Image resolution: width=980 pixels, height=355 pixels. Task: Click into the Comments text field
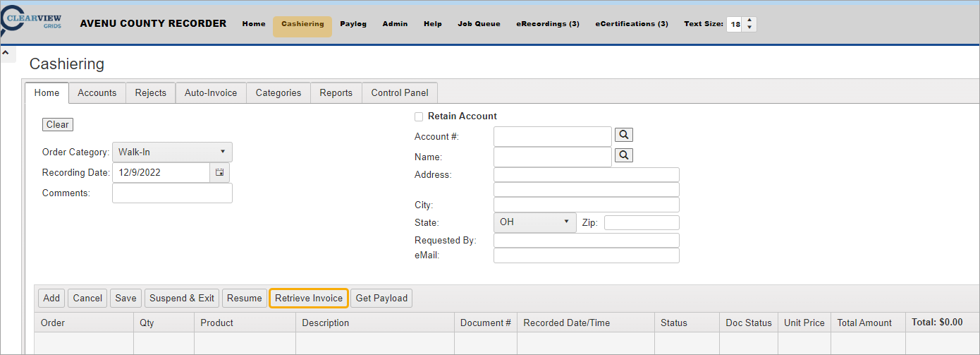[172, 193]
